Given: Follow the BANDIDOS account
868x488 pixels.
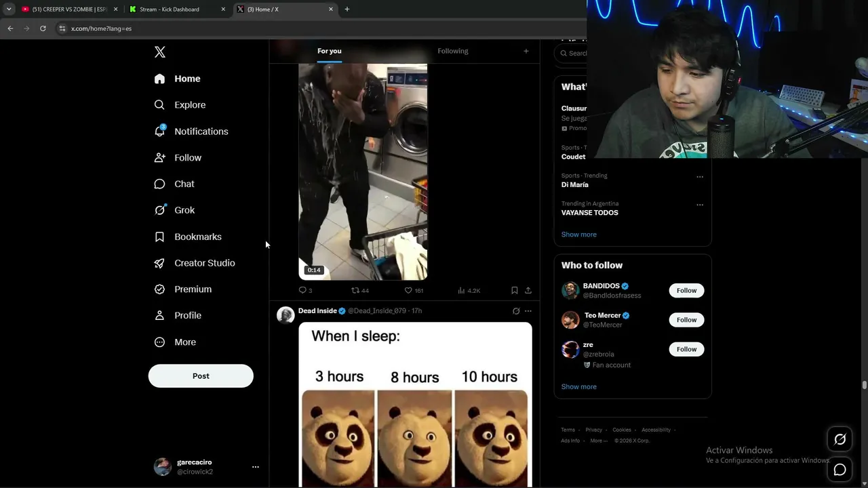Looking at the screenshot, I should 686,291.
